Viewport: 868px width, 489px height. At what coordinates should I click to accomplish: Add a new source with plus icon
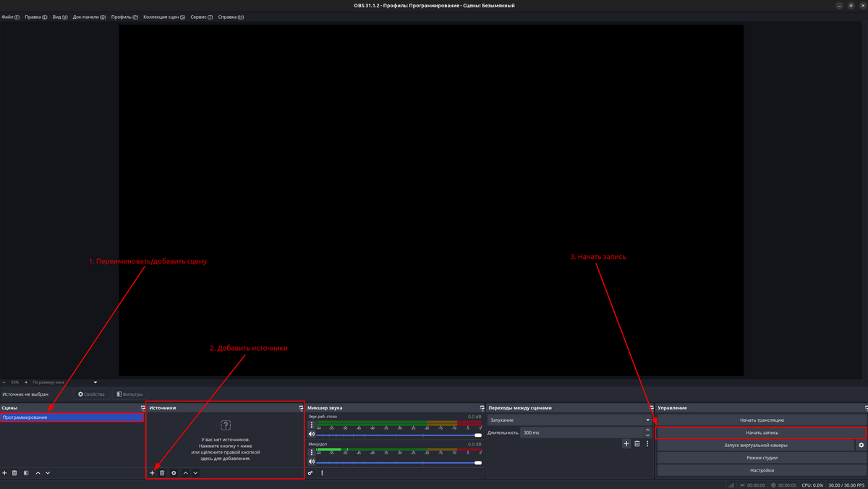[152, 473]
